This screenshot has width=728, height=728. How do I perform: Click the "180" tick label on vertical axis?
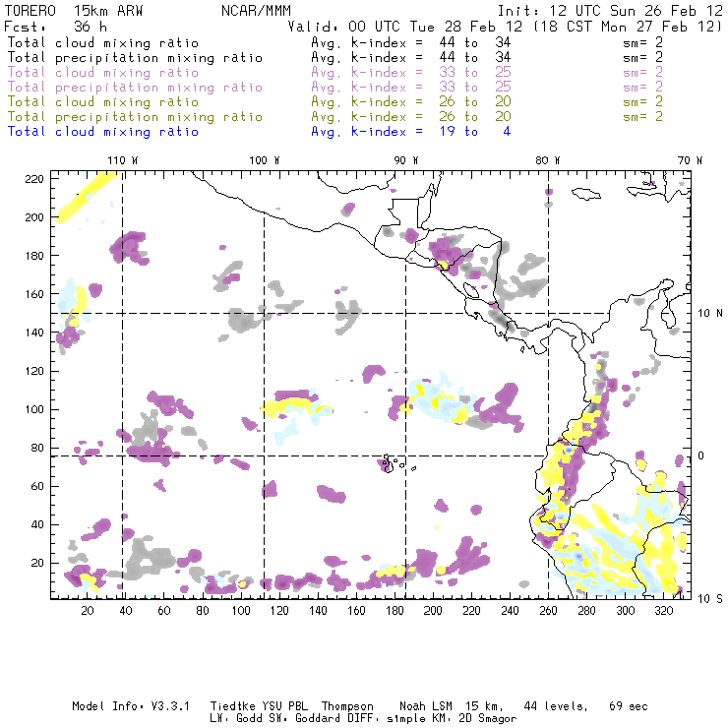coord(34,256)
